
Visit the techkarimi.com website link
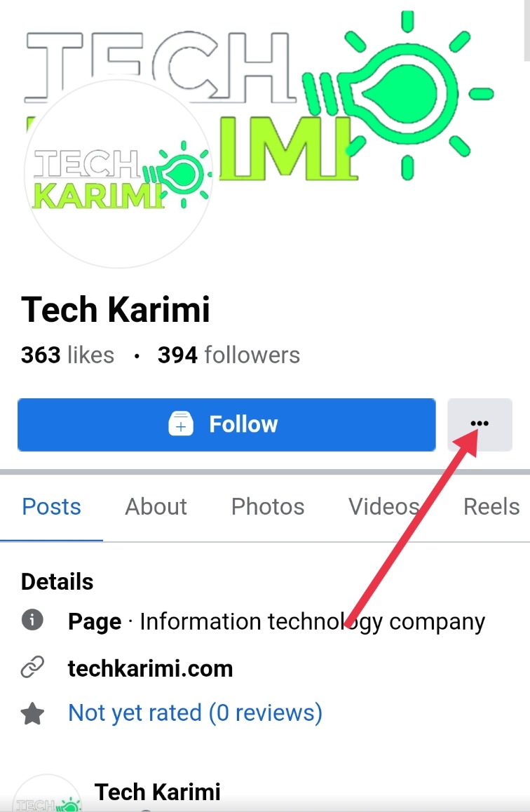[150, 668]
